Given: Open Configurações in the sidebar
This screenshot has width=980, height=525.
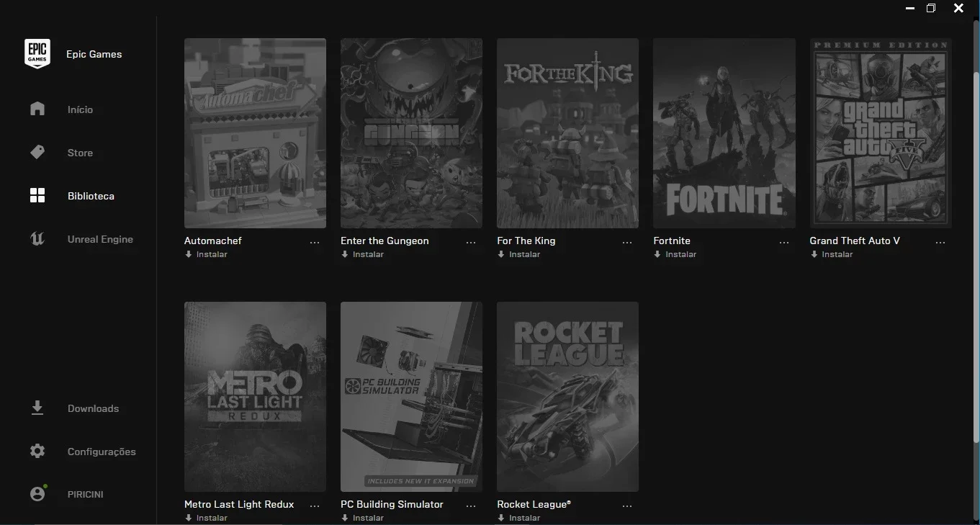Looking at the screenshot, I should click(102, 452).
